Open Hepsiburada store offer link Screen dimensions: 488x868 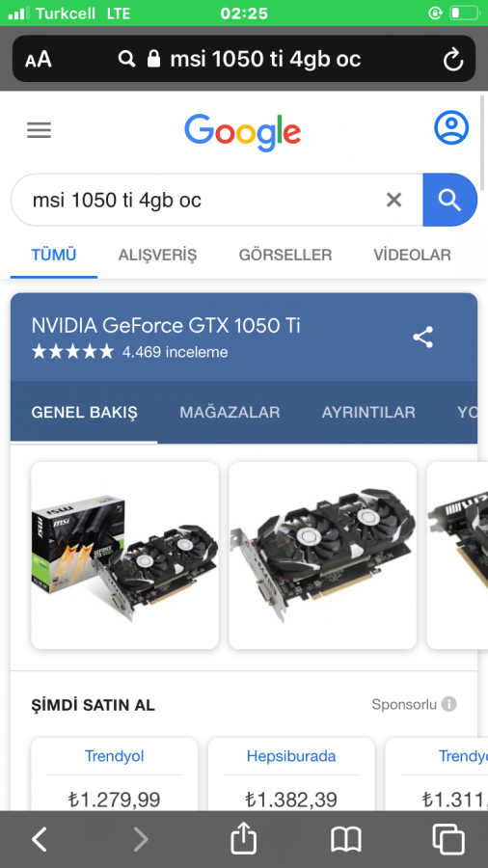(291, 755)
